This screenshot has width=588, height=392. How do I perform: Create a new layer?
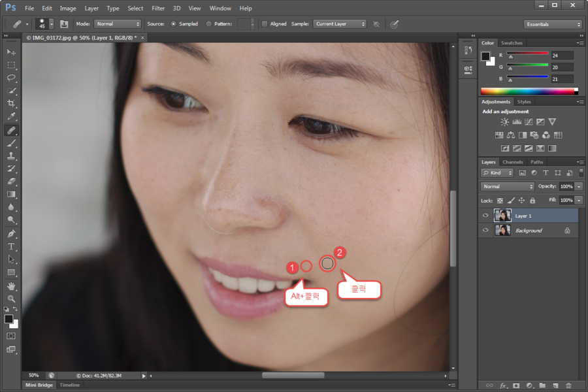[555, 385]
